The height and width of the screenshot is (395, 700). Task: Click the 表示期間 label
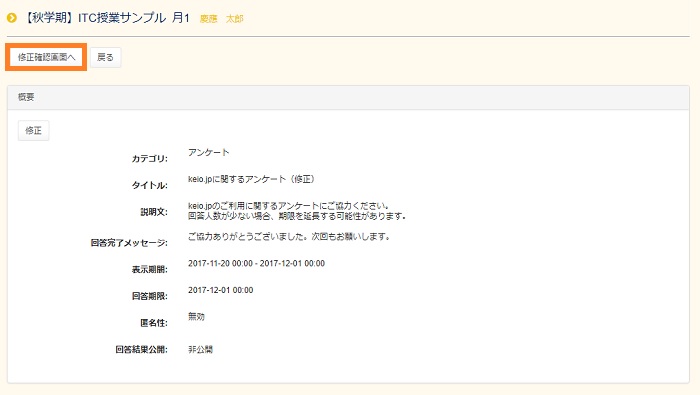150,270
